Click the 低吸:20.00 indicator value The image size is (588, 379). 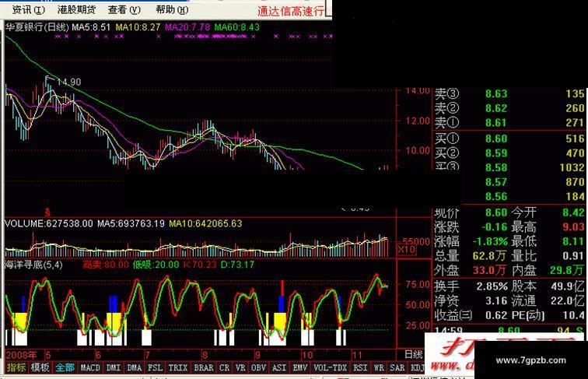pyautogui.click(x=156, y=265)
